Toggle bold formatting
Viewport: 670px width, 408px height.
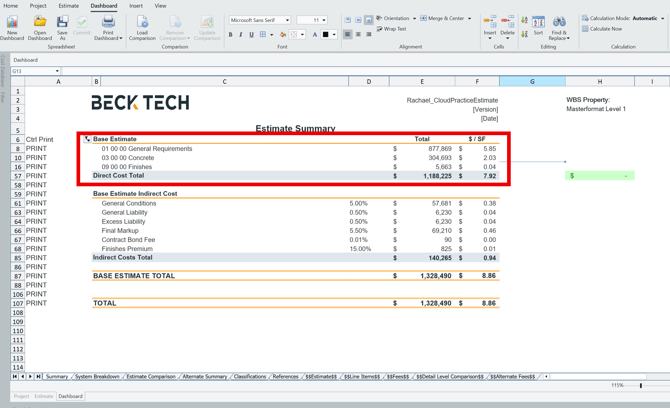tap(231, 35)
